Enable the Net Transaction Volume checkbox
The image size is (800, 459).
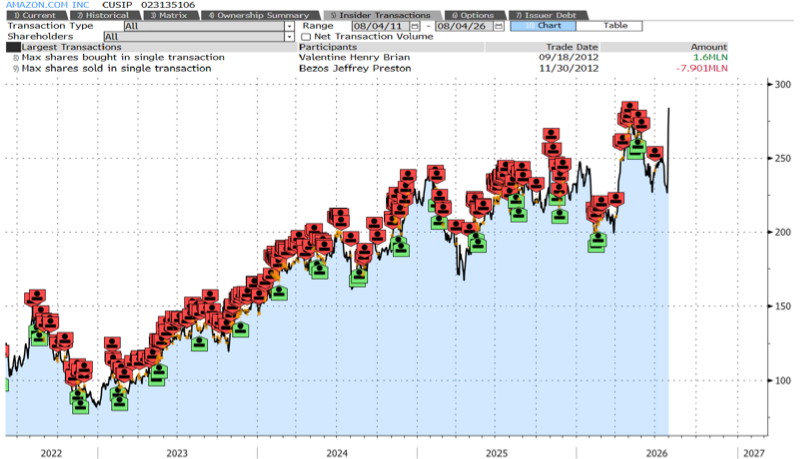306,37
